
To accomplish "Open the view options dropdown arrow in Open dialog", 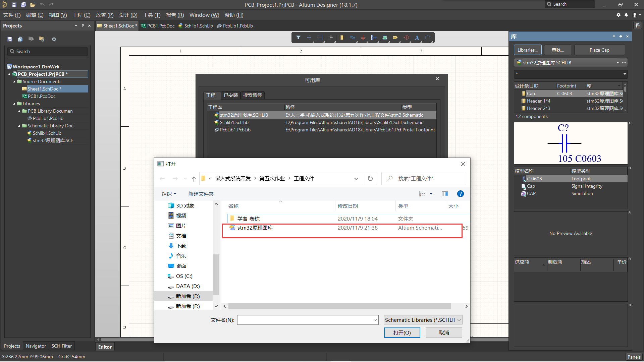I will [431, 194].
